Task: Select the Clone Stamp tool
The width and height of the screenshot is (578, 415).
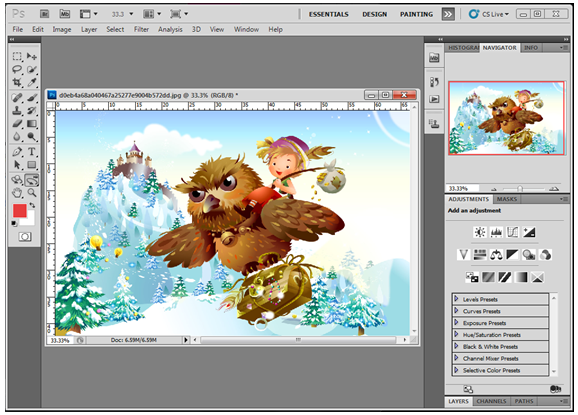Action: [x=17, y=111]
